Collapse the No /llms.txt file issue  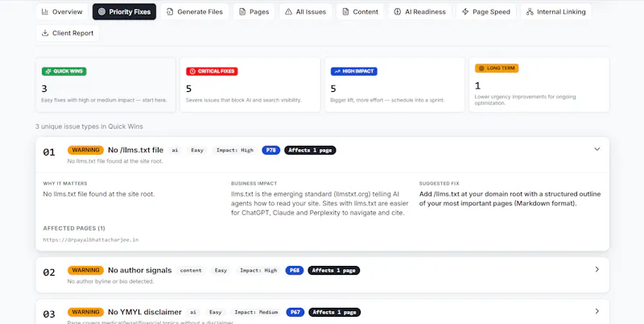tap(597, 149)
